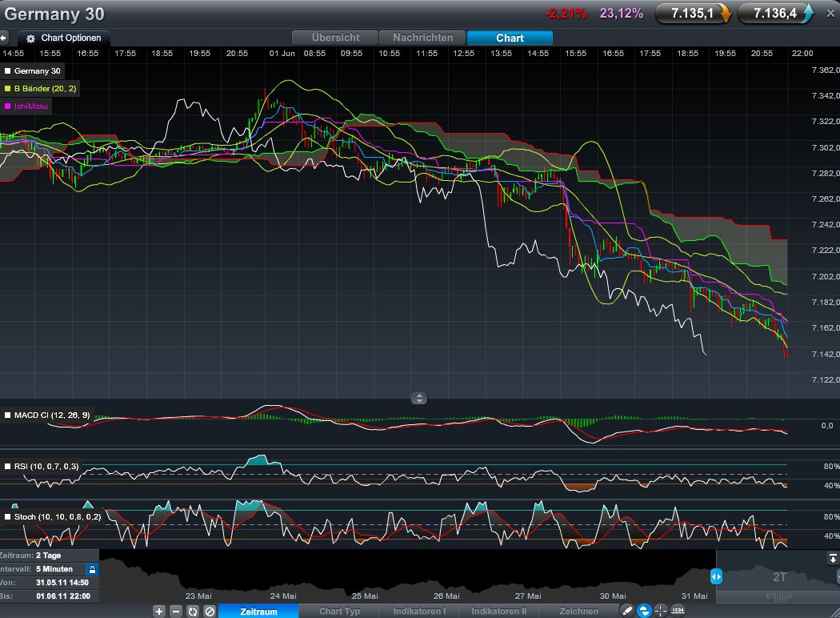The width and height of the screenshot is (840, 618).
Task: Click the 01 Jun time axis label
Action: pos(282,53)
